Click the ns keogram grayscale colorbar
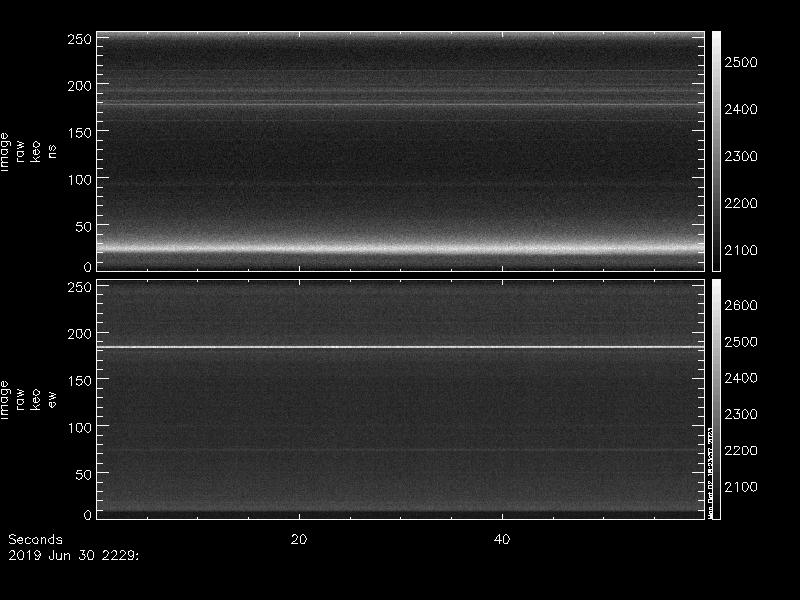 [x=716, y=151]
